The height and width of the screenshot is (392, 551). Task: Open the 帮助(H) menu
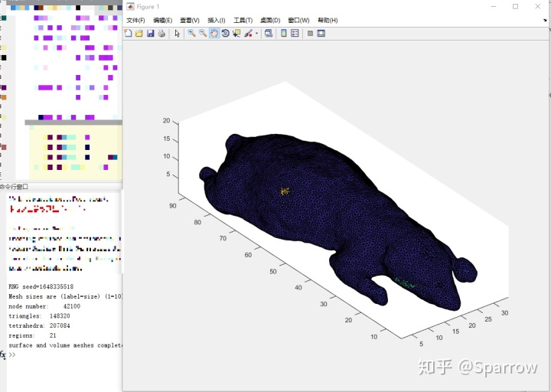(328, 21)
